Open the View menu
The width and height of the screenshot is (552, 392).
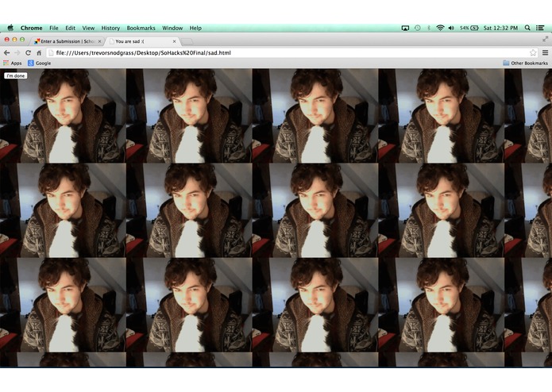click(88, 28)
